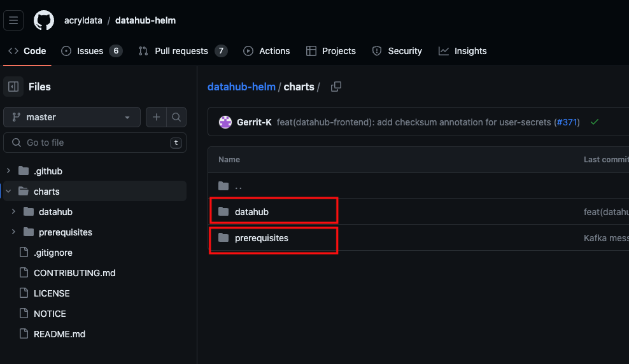Click the search magnifier button beside branch
This screenshot has width=629, height=364.
click(176, 117)
